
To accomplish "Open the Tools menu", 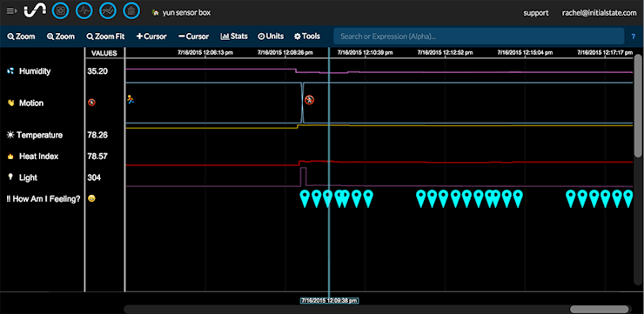I will [x=307, y=37].
